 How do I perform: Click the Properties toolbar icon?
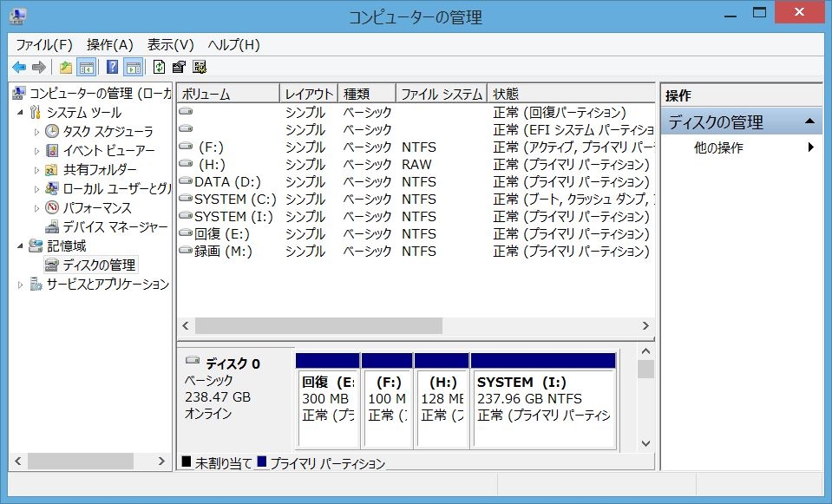179,68
